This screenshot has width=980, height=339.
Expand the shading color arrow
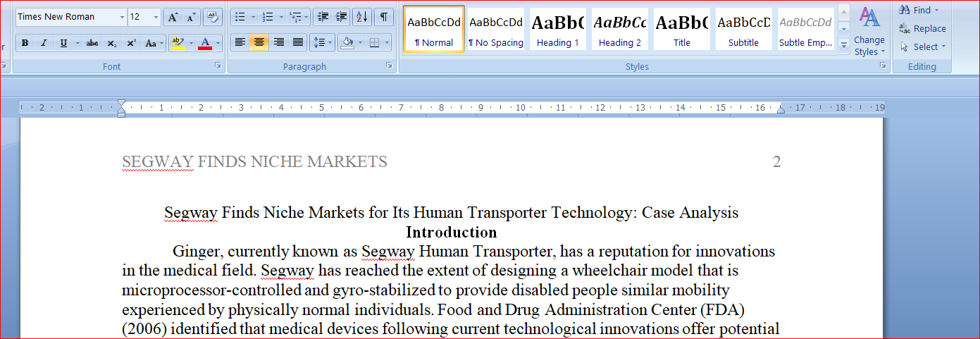(359, 43)
